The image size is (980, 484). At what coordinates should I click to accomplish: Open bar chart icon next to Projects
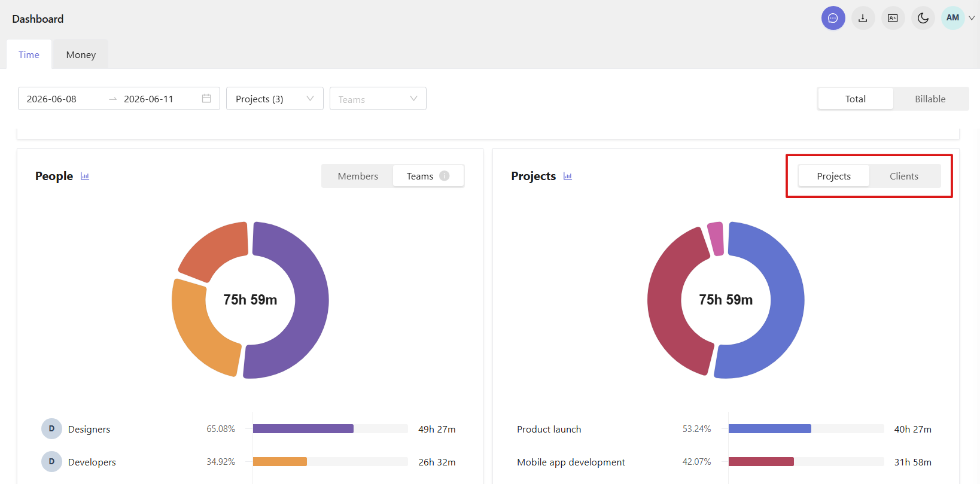[x=568, y=176]
